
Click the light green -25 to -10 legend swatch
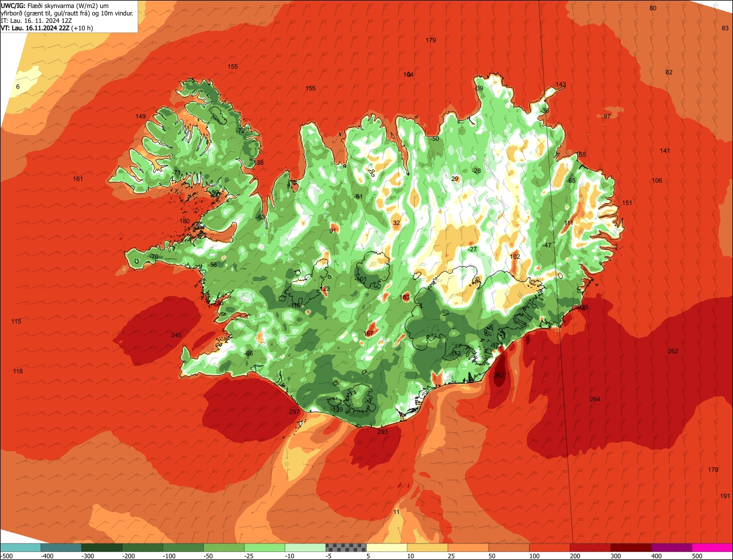pos(265,547)
